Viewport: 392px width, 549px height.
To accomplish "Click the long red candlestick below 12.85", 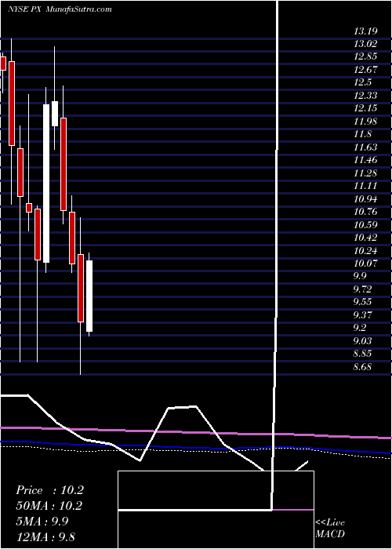I will point(12,104).
